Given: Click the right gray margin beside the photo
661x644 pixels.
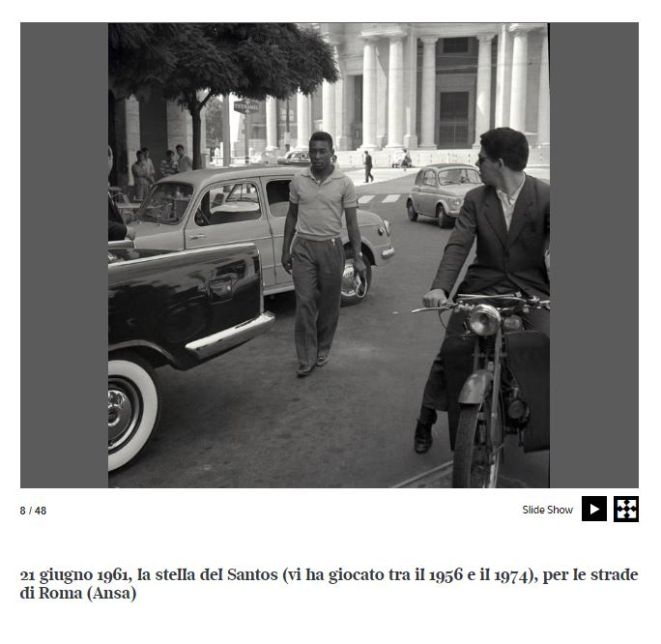Looking at the screenshot, I should point(594,255).
